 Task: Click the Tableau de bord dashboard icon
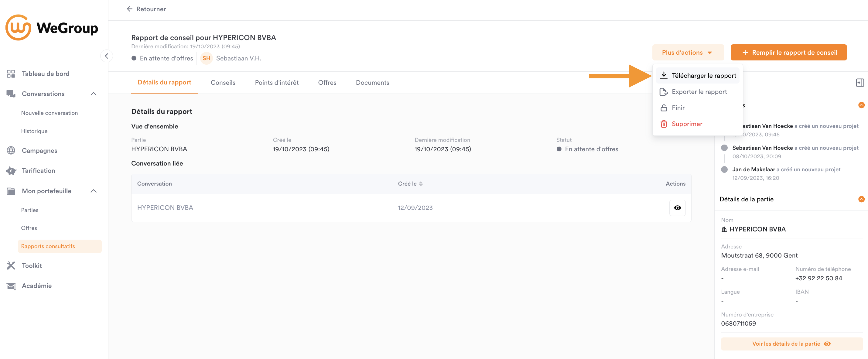(x=11, y=74)
